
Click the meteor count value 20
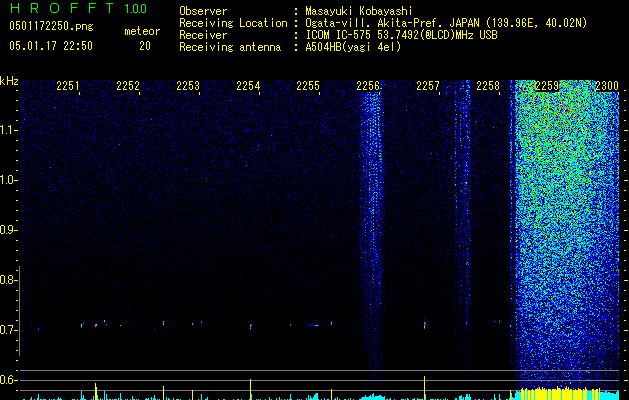[145, 46]
